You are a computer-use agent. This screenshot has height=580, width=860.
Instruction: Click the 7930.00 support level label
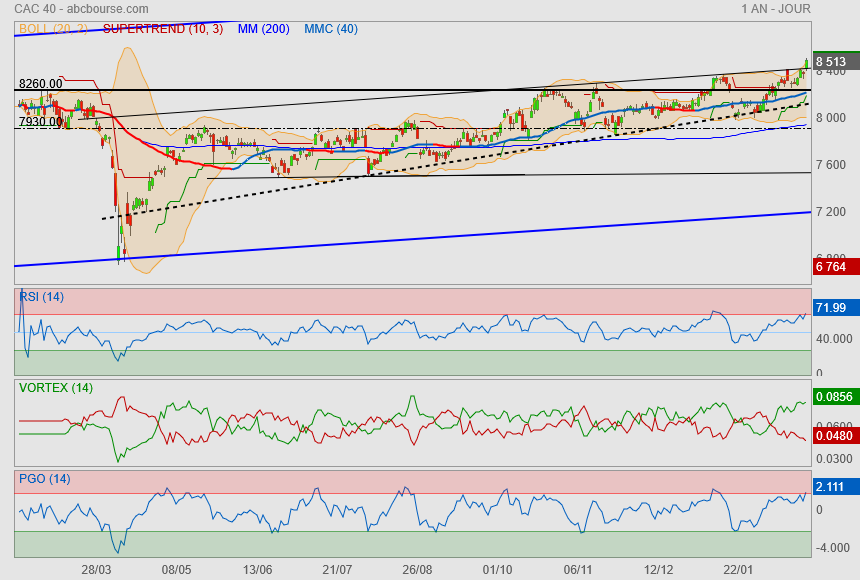tap(41, 121)
